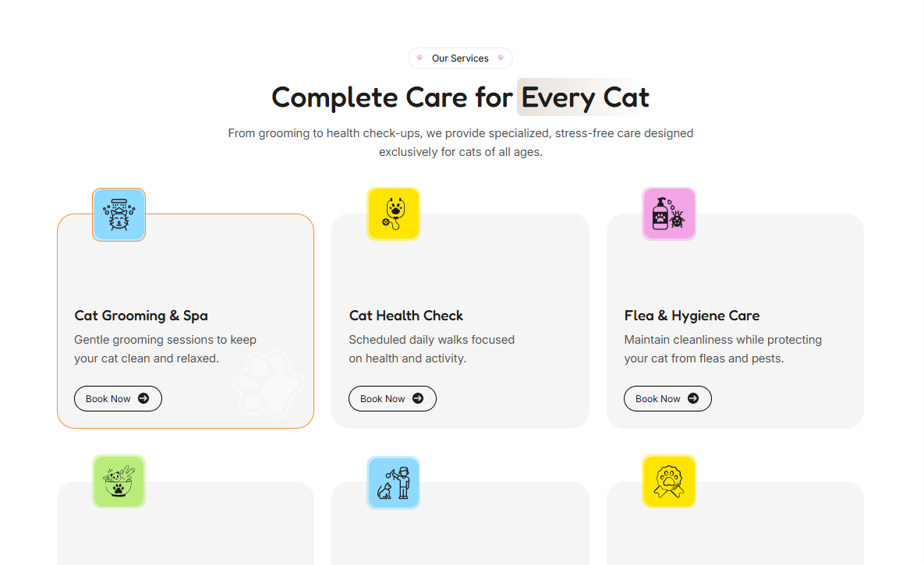Click the pink paw left of Our Services
This screenshot has height=565, width=924.
(x=421, y=58)
